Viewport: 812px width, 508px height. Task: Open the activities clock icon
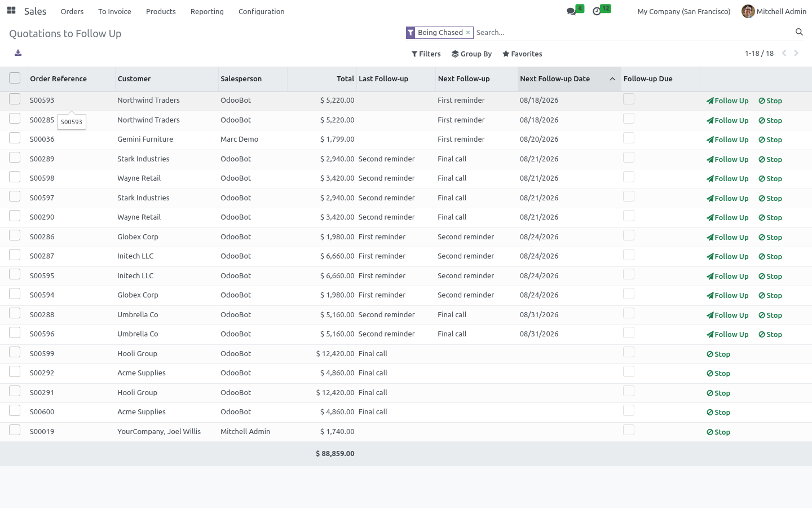click(x=597, y=11)
